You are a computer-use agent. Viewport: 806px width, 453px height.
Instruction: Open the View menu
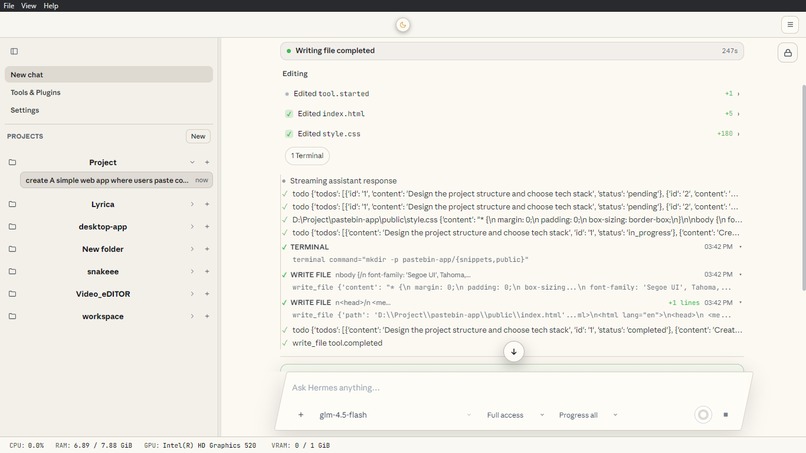(x=28, y=6)
